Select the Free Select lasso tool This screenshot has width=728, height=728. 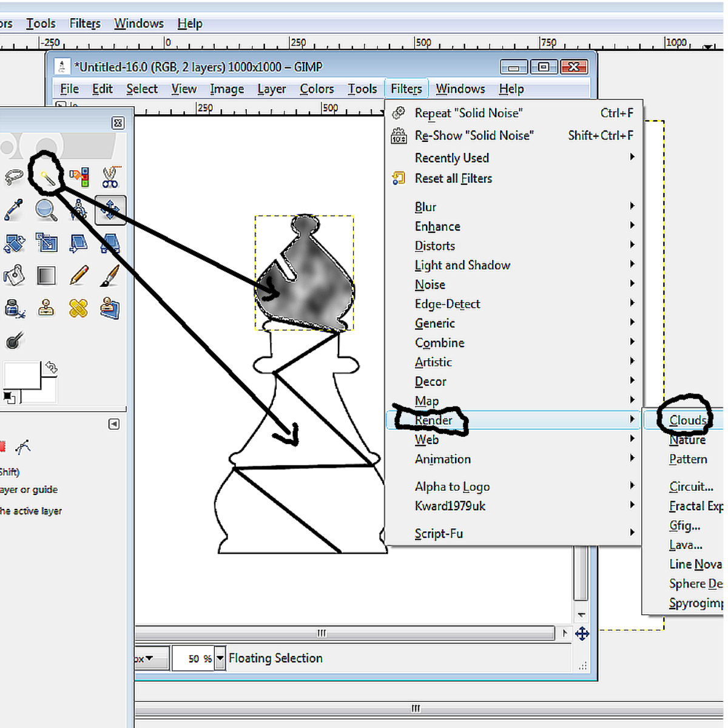click(x=13, y=177)
